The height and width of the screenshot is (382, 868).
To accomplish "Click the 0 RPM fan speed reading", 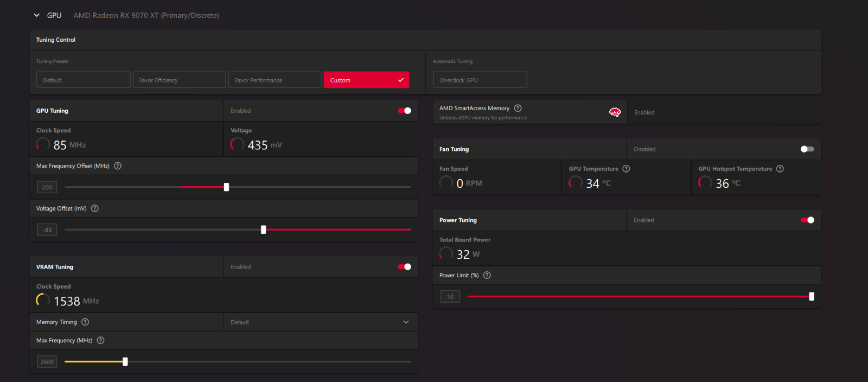I will [469, 183].
